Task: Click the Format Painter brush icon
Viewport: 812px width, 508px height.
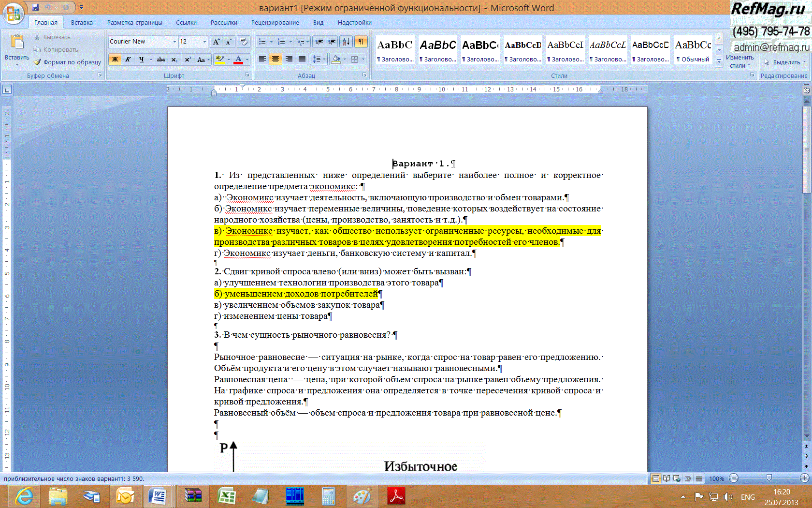Action: [38, 62]
